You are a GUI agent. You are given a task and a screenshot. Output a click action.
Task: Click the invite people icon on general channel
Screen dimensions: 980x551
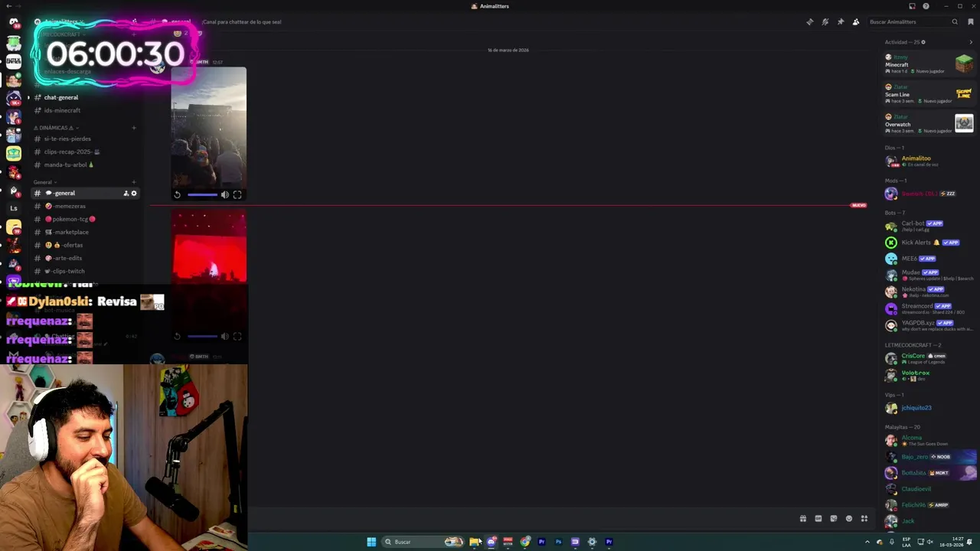(126, 193)
